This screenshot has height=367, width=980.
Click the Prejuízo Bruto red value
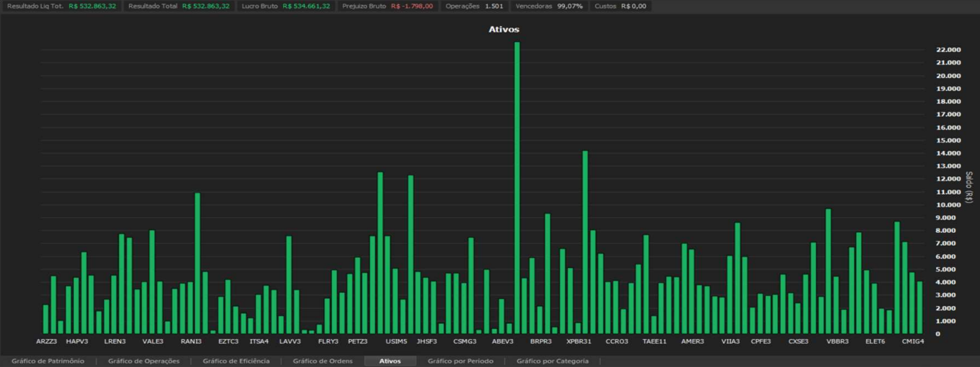412,6
